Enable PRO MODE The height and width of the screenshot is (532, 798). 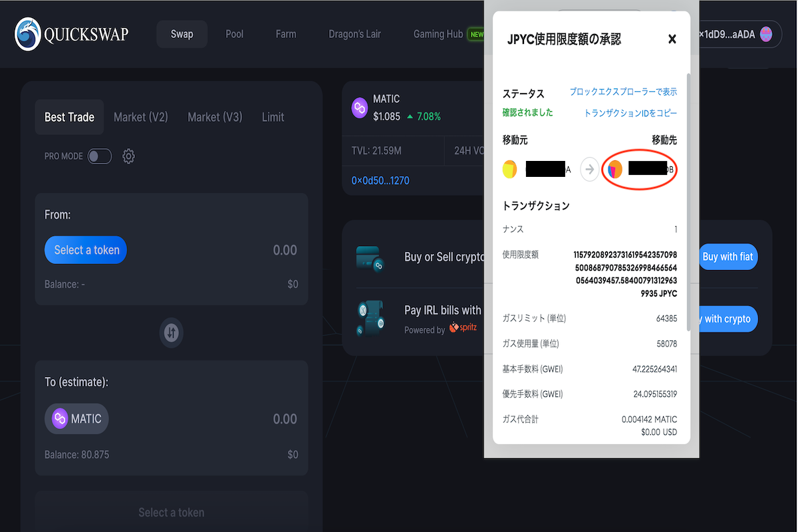pyautogui.click(x=99, y=156)
